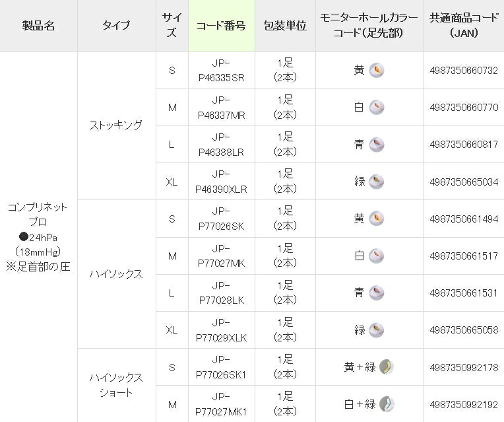This screenshot has height=422, width=504.
Task: Click the コンプリネット プロ product name cell
Action: (38, 237)
